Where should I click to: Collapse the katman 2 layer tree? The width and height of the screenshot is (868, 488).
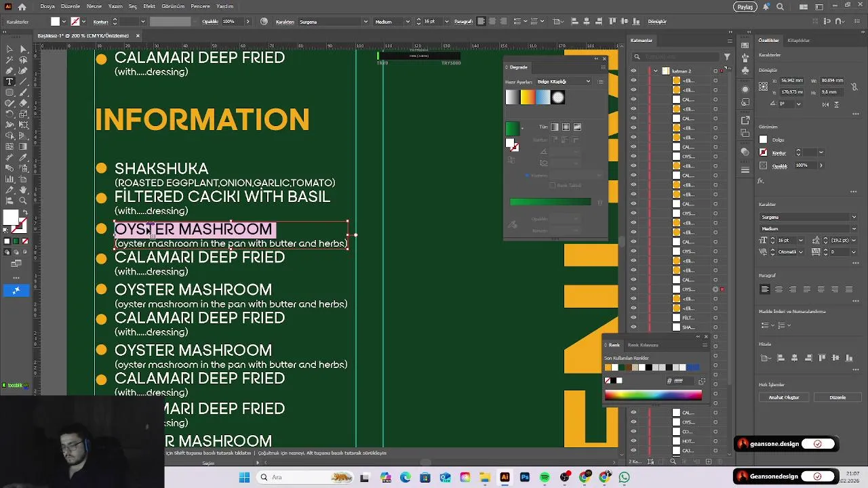click(x=656, y=71)
